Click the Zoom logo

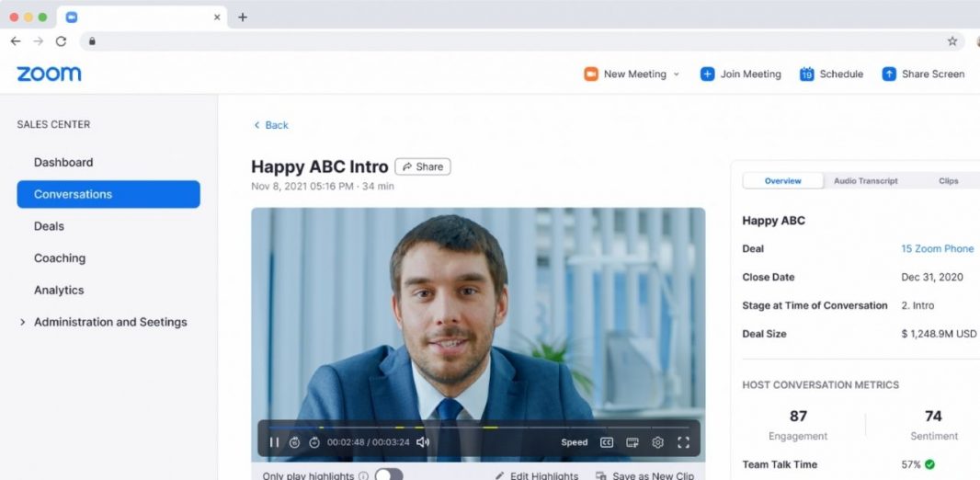tap(49, 74)
